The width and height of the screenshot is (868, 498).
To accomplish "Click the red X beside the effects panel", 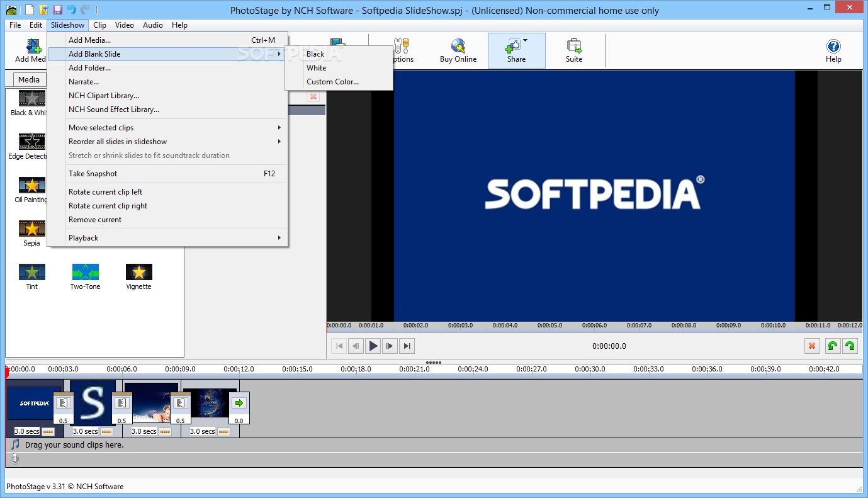I will pos(313,96).
